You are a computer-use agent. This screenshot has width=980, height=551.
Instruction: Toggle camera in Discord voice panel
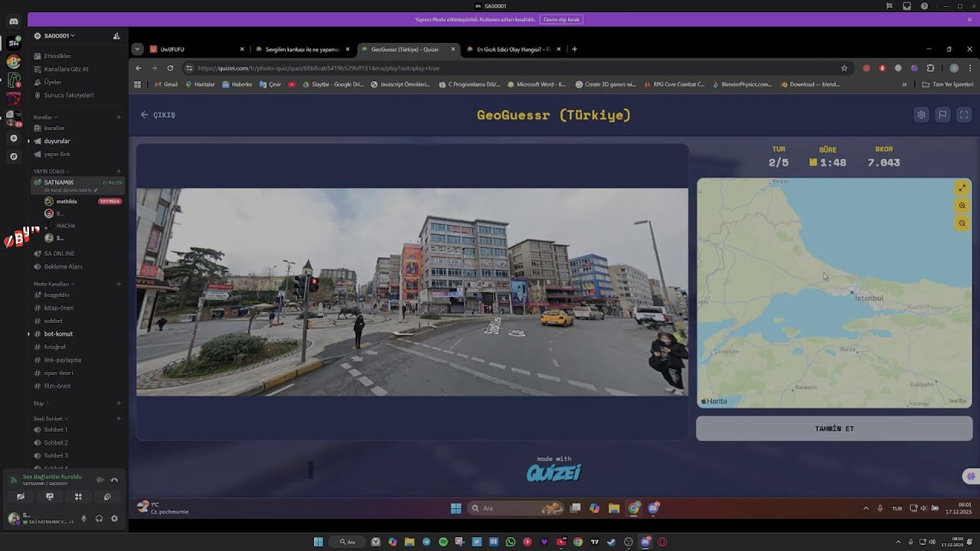pos(21,497)
